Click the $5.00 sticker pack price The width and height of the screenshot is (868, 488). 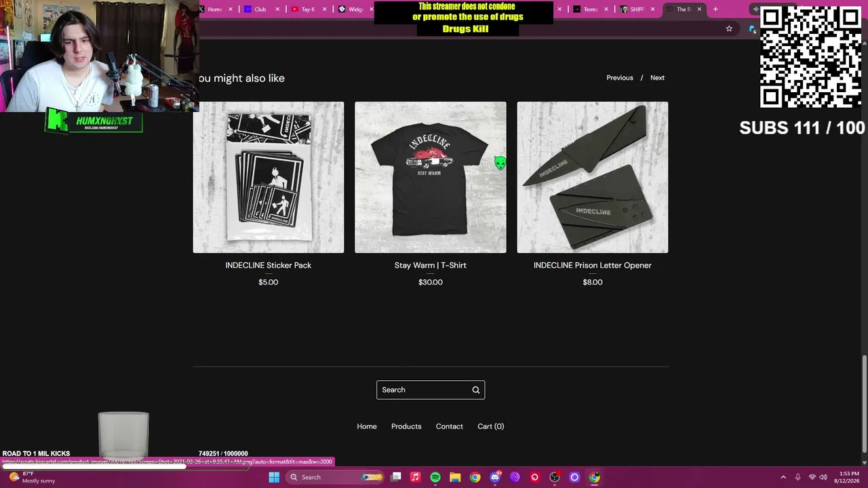pyautogui.click(x=269, y=282)
